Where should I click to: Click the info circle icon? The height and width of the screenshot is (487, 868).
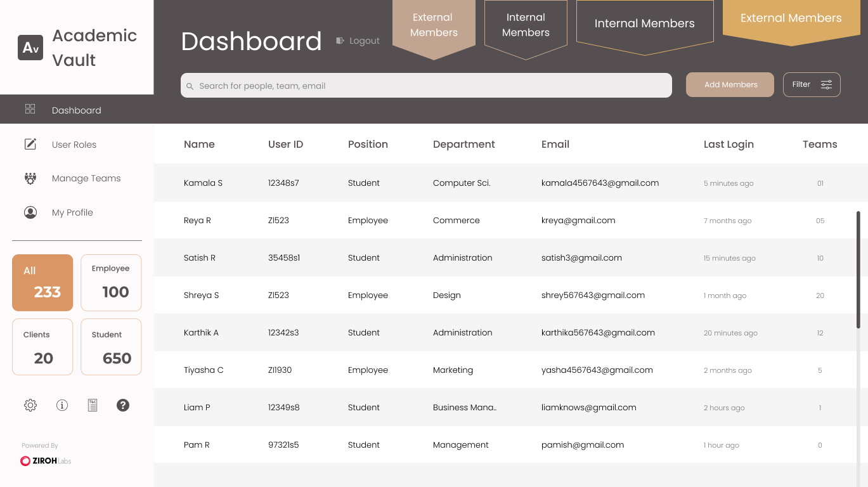[x=62, y=405]
